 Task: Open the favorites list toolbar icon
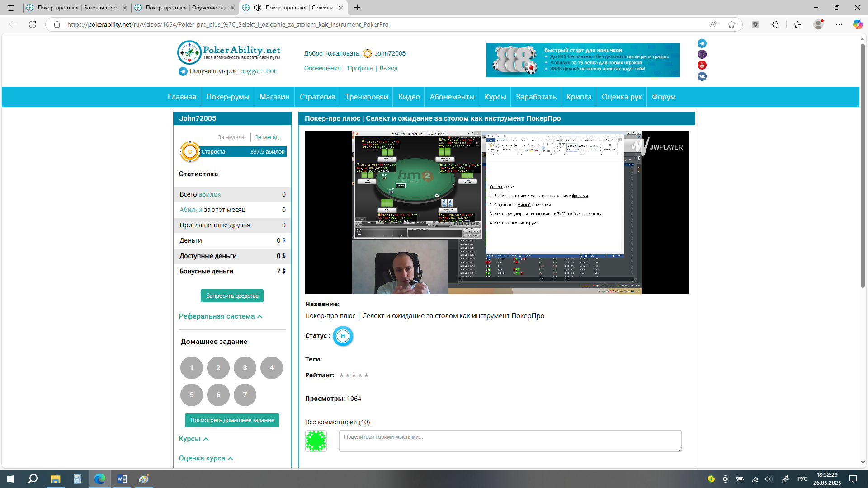[797, 24]
